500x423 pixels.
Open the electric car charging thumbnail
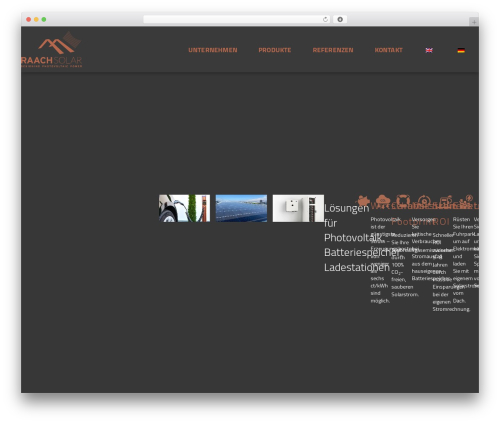tap(184, 208)
